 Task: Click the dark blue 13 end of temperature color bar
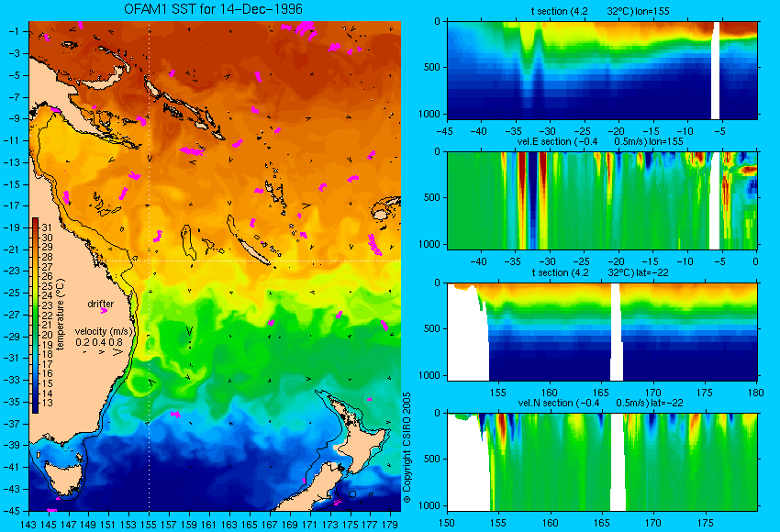pos(35,407)
